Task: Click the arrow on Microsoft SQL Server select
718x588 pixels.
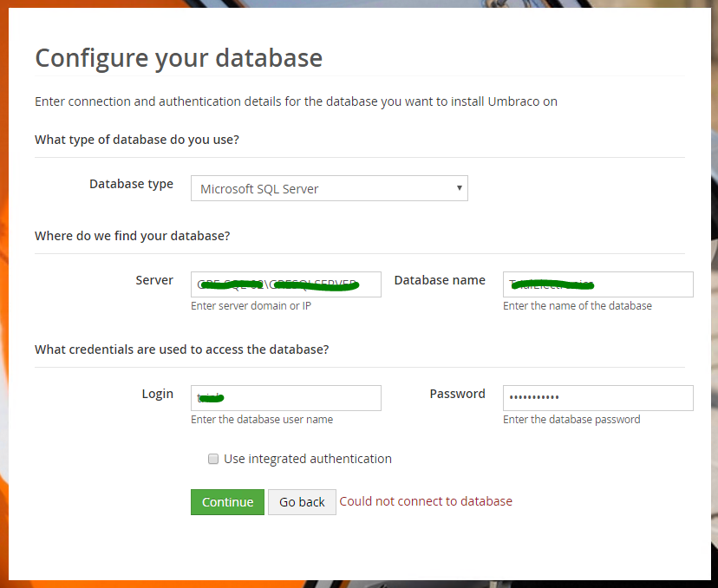Action: point(459,188)
